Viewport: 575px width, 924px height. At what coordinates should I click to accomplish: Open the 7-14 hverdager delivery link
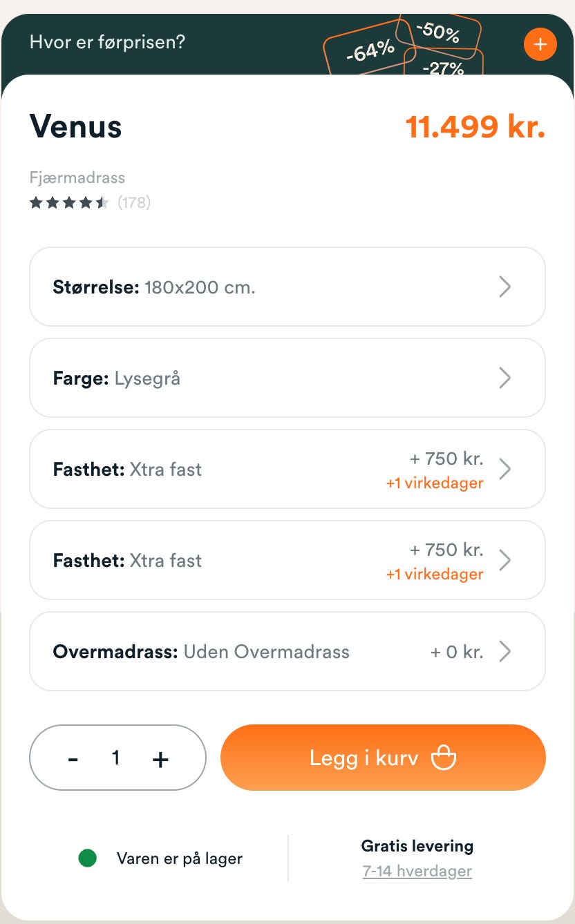[417, 871]
